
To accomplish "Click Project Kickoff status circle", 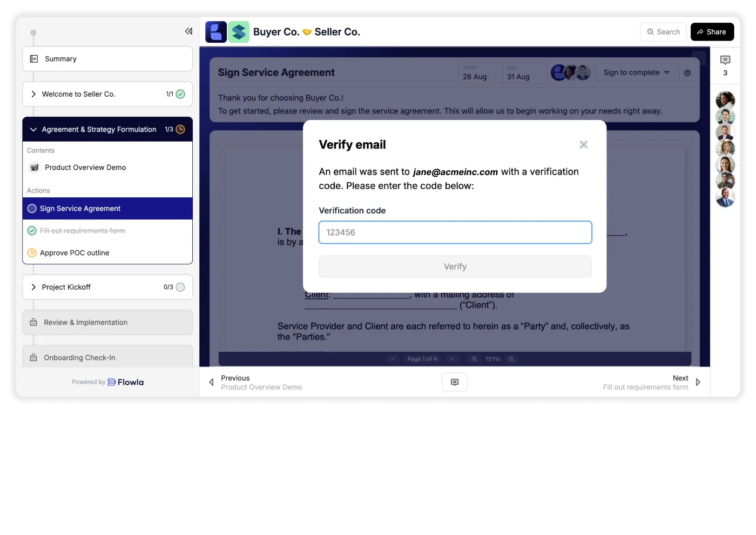I will [180, 287].
